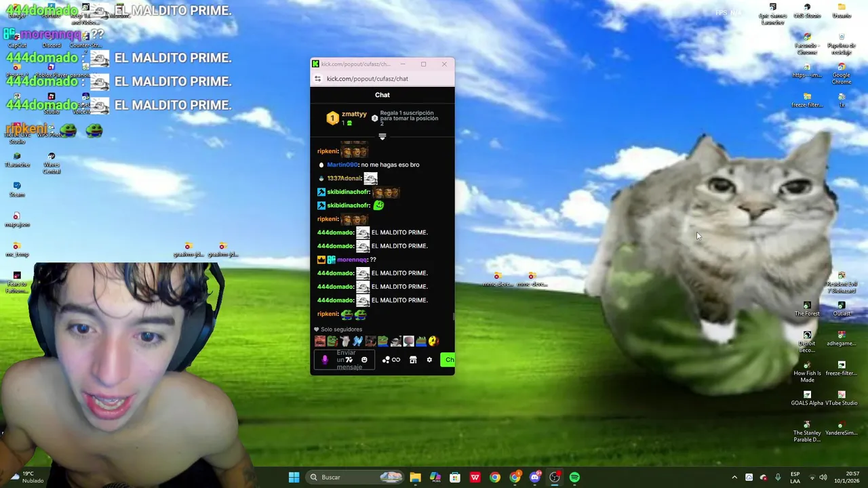Viewport: 868px width, 488px height.
Task: Open Epic Games Launcher desktop icon
Action: [x=772, y=14]
